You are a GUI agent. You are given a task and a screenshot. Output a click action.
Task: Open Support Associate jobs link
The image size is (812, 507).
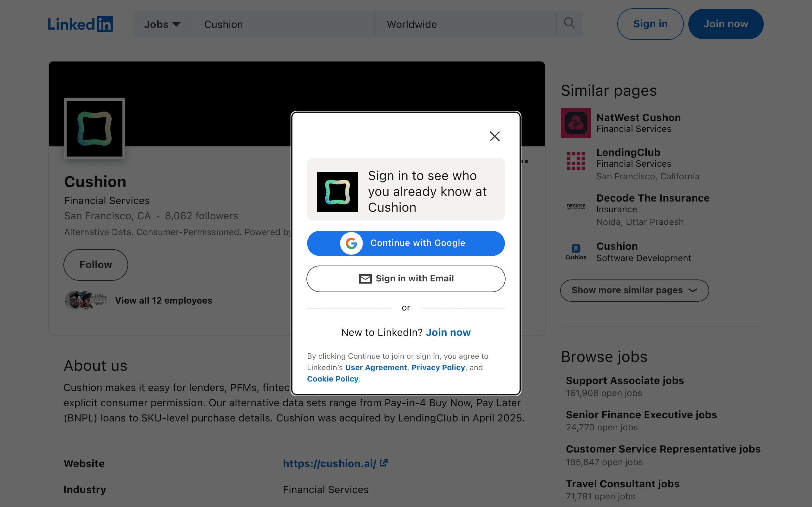[x=625, y=381]
